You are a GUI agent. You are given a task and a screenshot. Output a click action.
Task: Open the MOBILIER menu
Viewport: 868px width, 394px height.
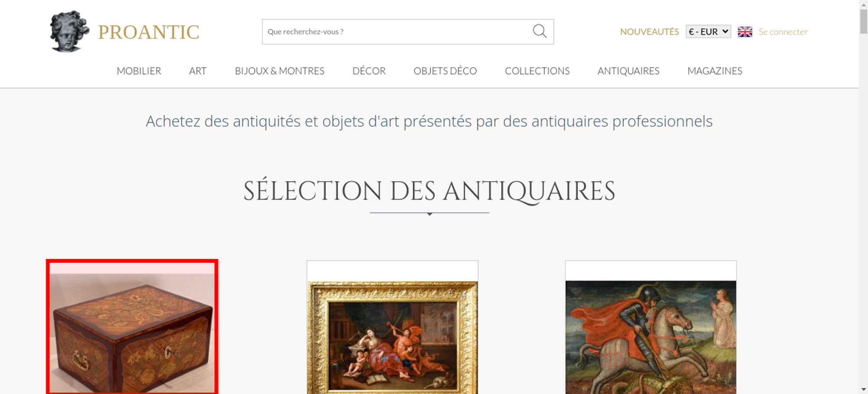tap(139, 71)
